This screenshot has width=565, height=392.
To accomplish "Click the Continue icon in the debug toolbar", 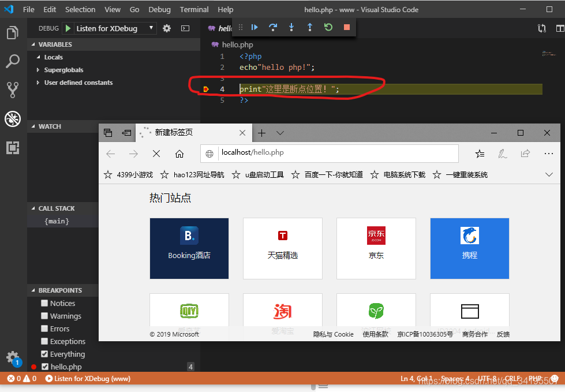I will pyautogui.click(x=254, y=27).
